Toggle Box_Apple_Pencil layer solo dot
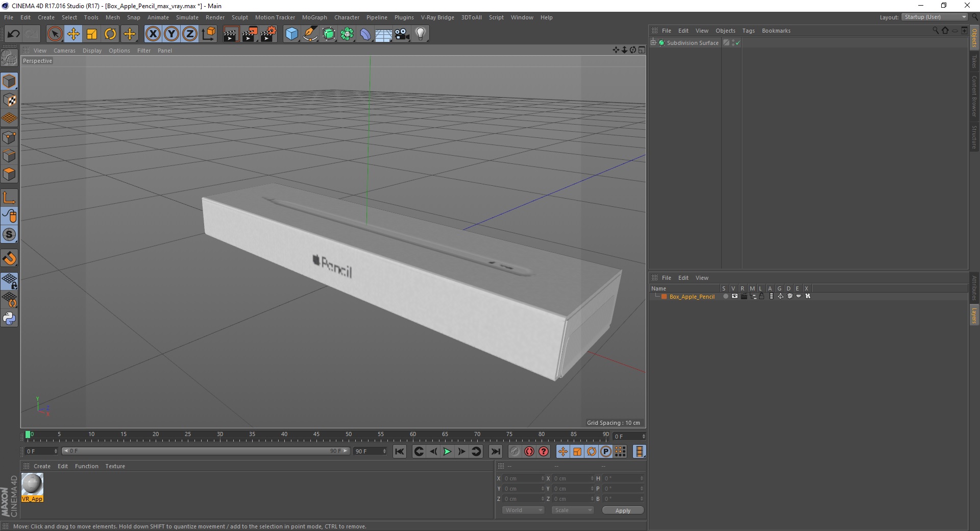 (x=725, y=296)
